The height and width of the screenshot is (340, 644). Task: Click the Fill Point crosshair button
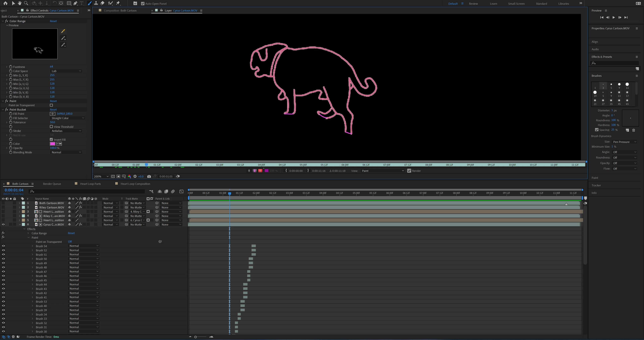coord(52,114)
